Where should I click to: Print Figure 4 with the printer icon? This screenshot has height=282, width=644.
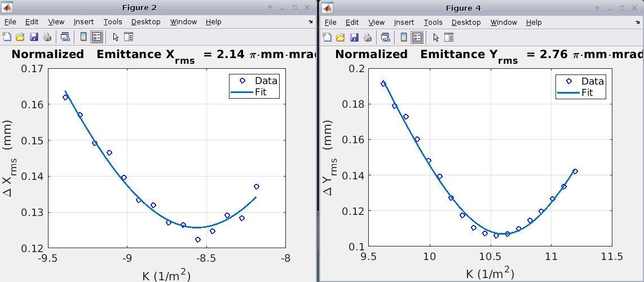[368, 37]
